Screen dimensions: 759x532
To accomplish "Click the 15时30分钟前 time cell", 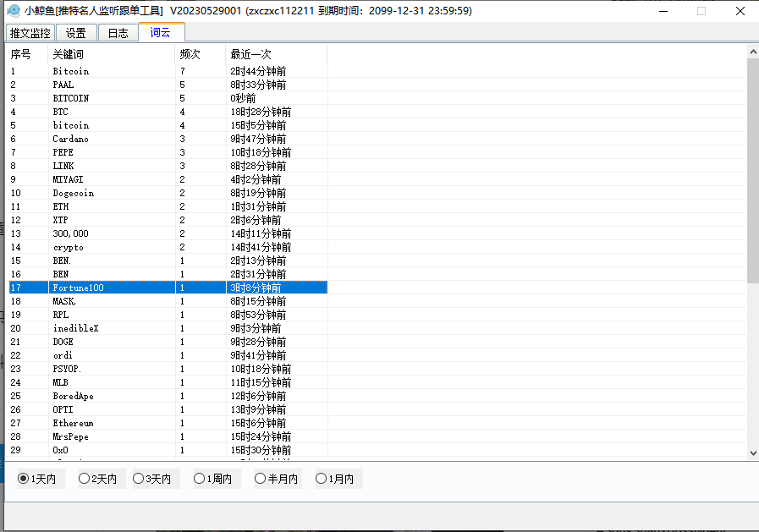I will [x=277, y=450].
